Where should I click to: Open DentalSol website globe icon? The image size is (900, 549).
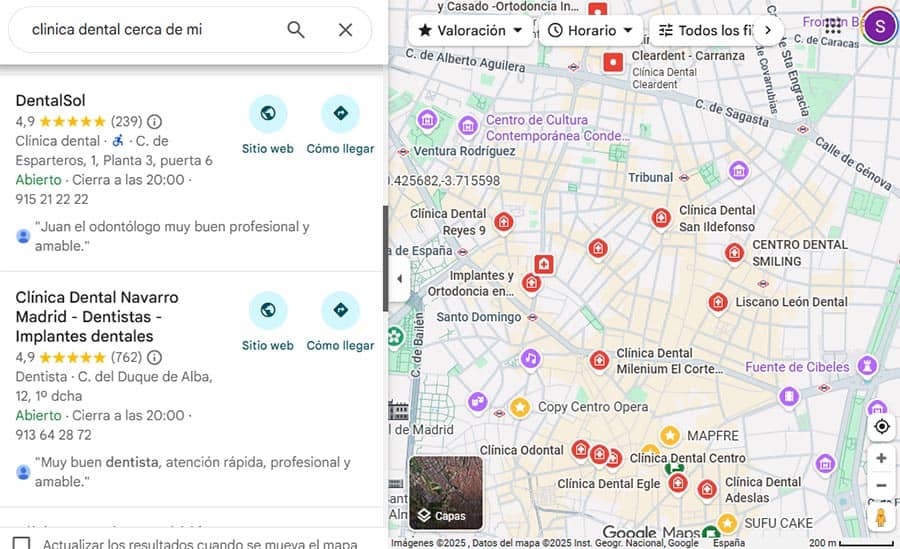click(267, 114)
